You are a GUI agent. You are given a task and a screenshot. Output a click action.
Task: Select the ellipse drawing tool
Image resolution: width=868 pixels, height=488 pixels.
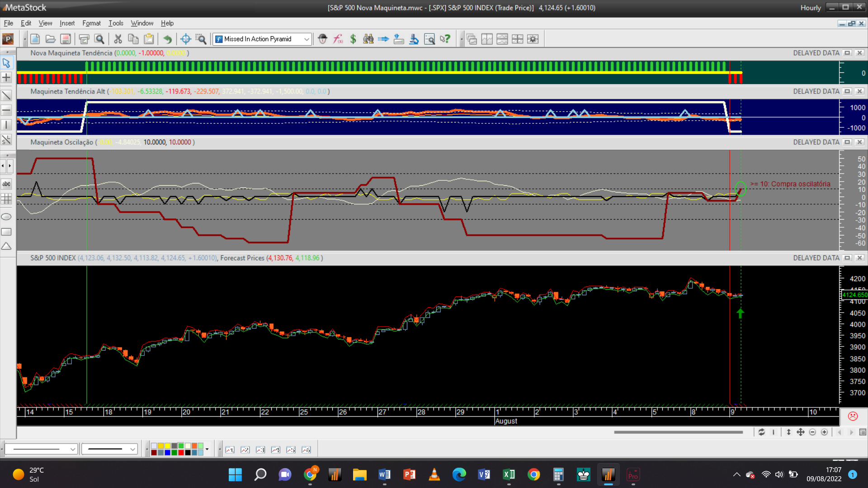pyautogui.click(x=6, y=217)
